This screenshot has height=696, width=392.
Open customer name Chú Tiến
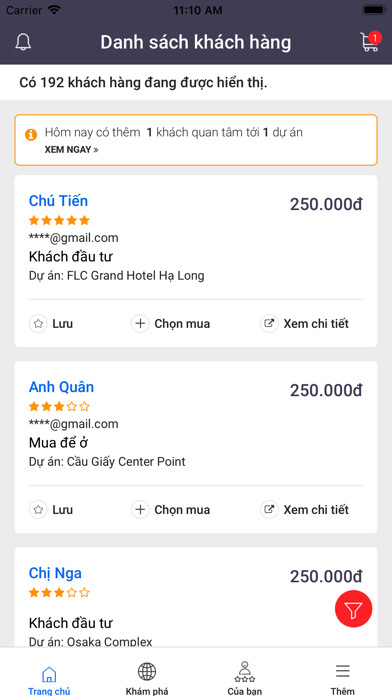click(58, 201)
